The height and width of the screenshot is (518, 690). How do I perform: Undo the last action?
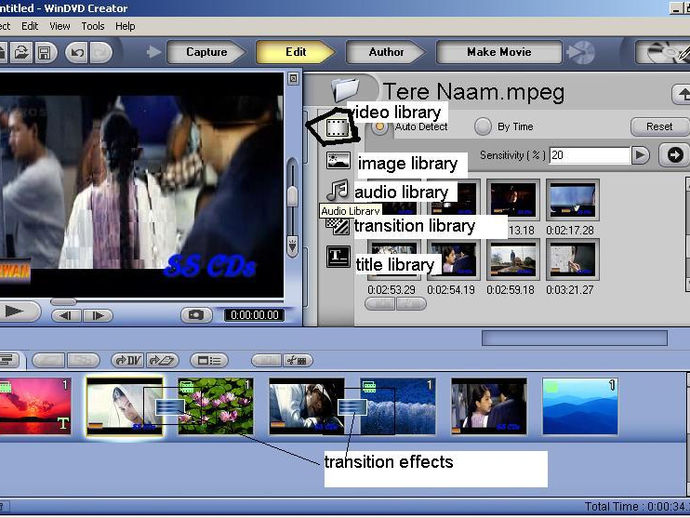77,53
